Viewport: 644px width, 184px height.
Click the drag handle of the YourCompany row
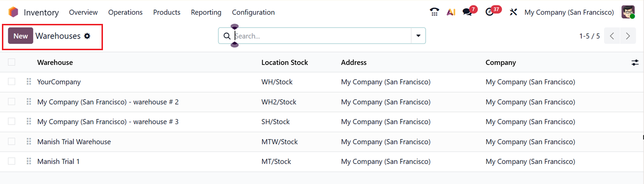click(x=29, y=82)
